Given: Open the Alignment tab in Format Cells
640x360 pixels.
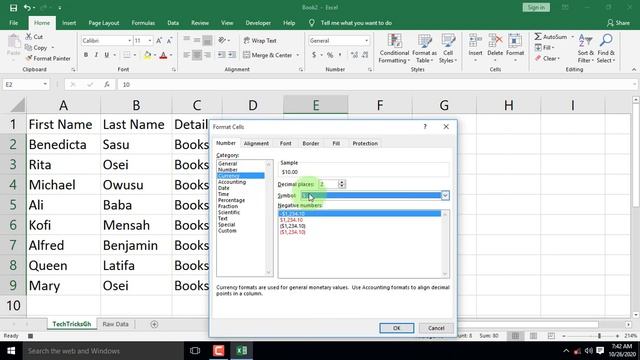Looking at the screenshot, I should 256,143.
